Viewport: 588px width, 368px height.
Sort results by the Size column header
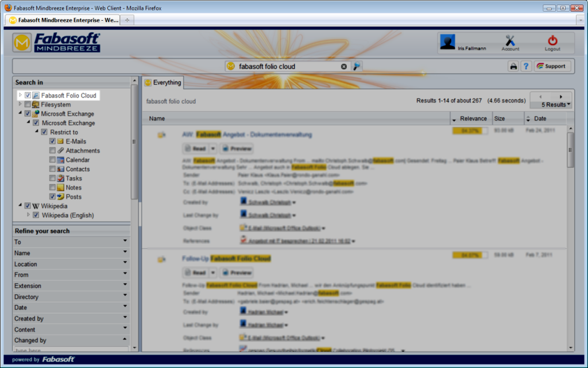point(508,118)
